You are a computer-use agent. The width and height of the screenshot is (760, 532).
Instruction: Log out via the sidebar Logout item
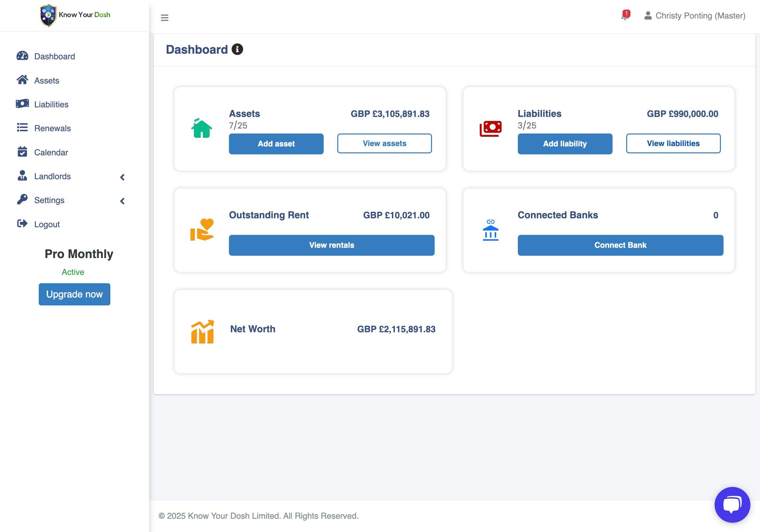(47, 224)
